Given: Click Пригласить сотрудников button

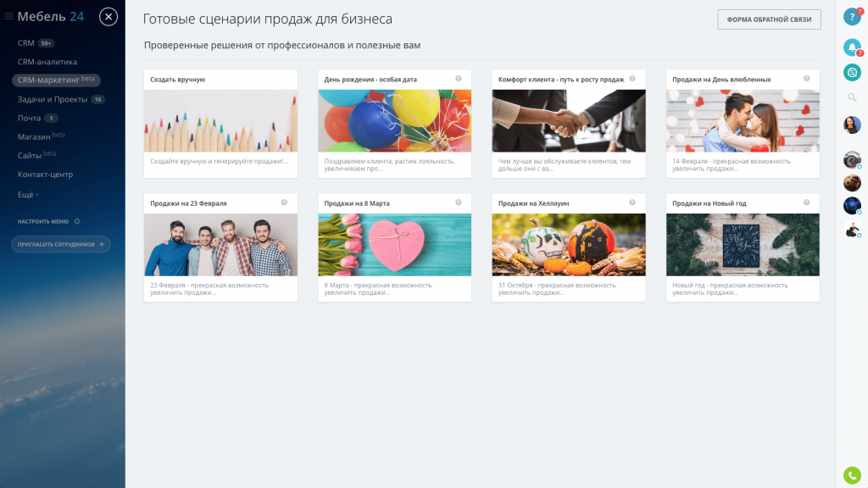Looking at the screenshot, I should [61, 244].
